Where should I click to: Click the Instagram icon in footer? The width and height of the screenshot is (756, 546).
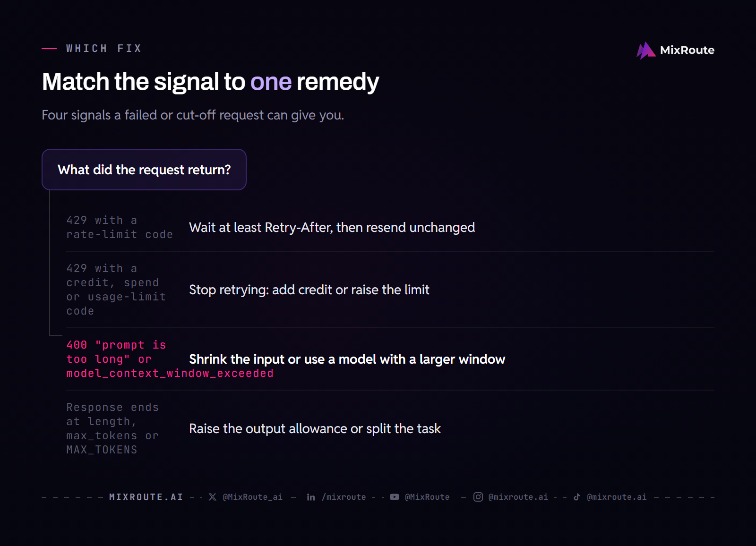pyautogui.click(x=478, y=497)
